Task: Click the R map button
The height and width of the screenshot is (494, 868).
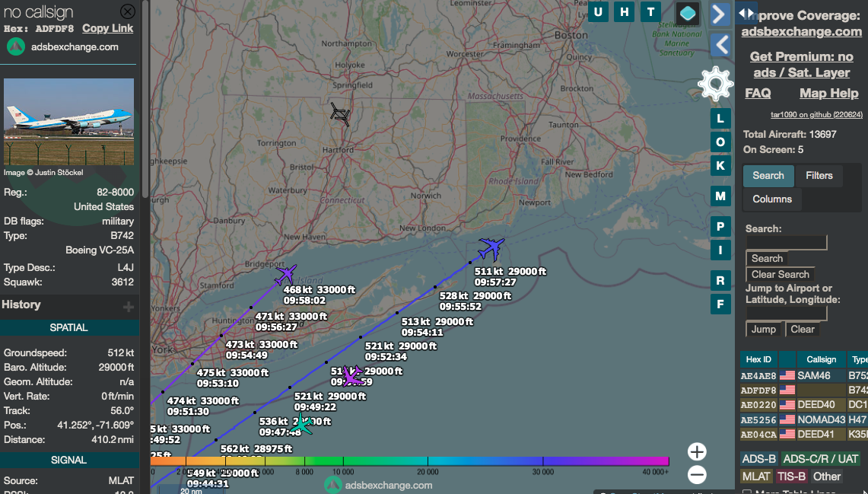Action: point(720,281)
